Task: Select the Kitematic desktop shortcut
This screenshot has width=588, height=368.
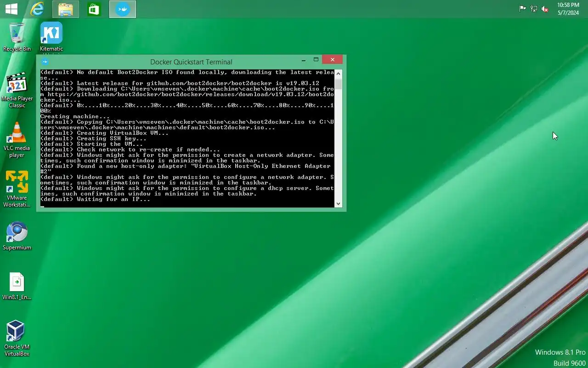Action: click(x=51, y=37)
